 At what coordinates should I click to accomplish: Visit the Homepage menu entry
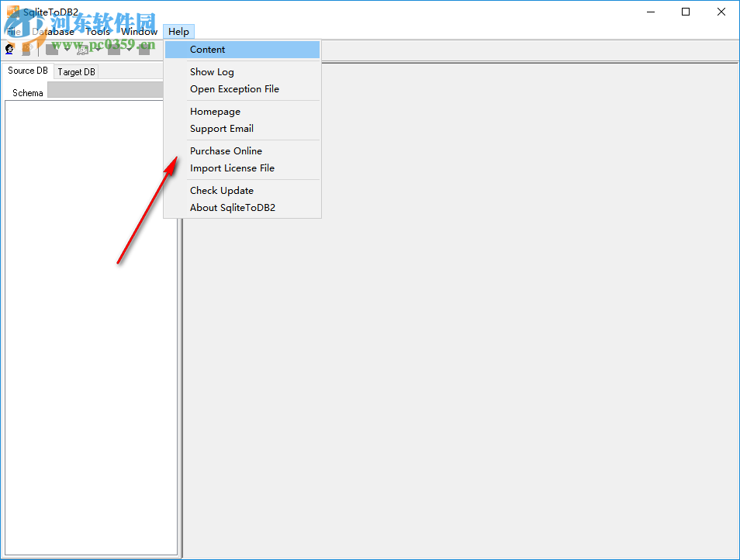tap(242, 112)
